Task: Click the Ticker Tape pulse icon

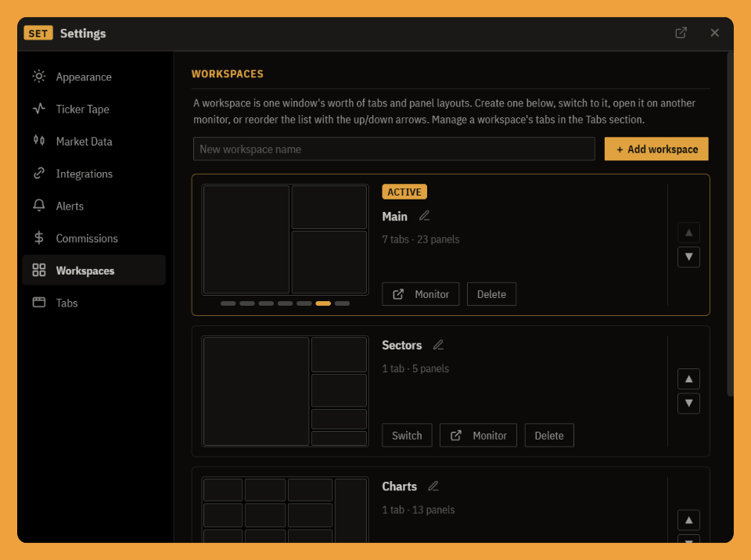Action: (39, 108)
